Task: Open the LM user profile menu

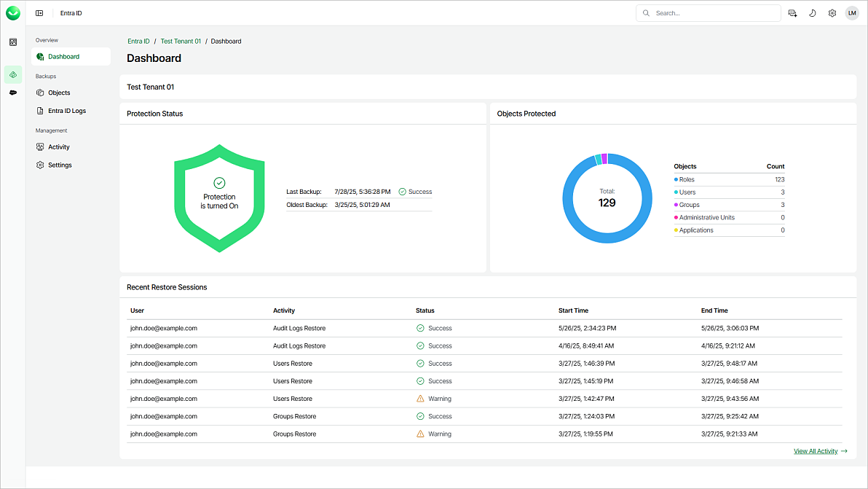Action: (852, 13)
